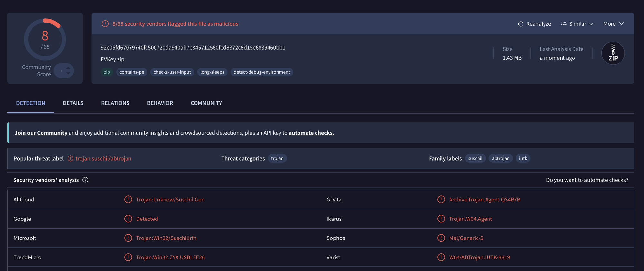The width and height of the screenshot is (644, 271).
Task: Click the Reanalyze button label
Action: click(539, 24)
